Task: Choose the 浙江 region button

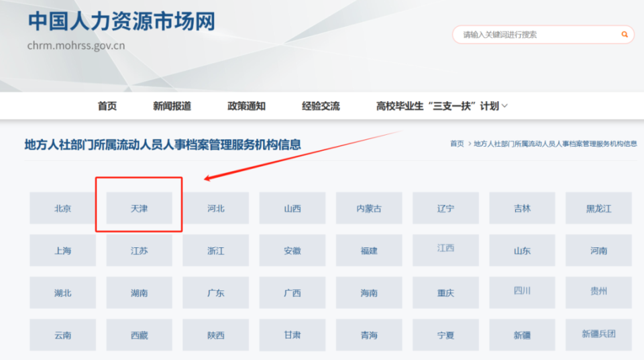Action: [x=215, y=251]
